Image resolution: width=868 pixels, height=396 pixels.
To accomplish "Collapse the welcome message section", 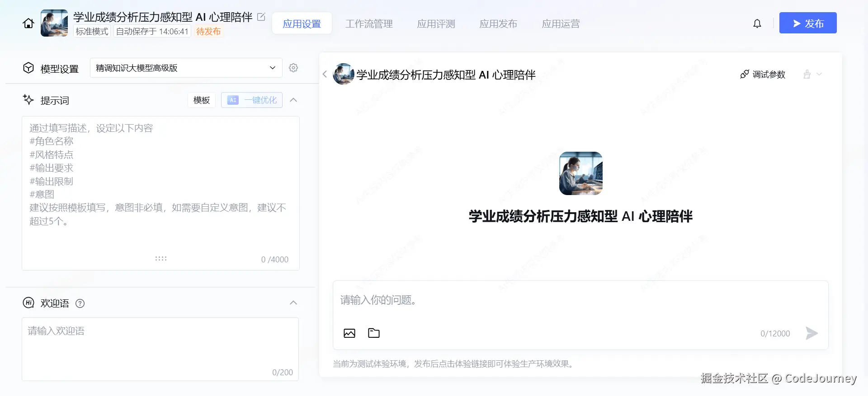I will [293, 303].
